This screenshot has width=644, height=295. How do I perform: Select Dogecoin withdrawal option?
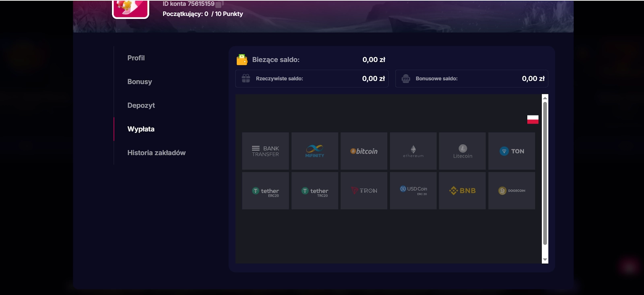point(512,191)
